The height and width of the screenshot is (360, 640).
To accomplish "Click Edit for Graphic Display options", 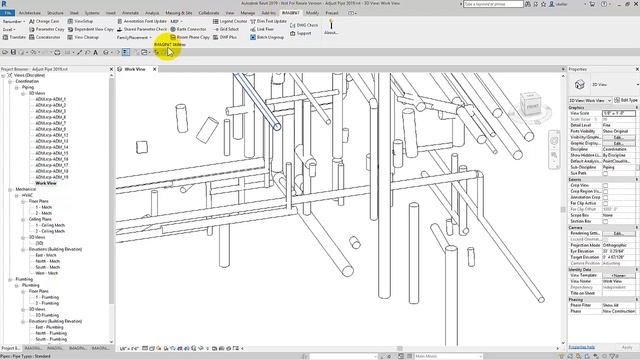I will pyautogui.click(x=619, y=144).
